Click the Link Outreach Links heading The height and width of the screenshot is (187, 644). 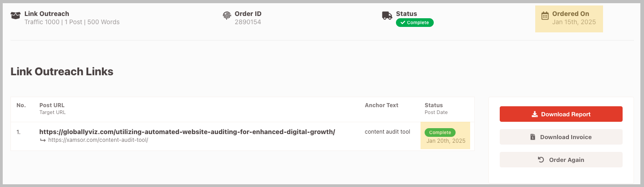(62, 72)
